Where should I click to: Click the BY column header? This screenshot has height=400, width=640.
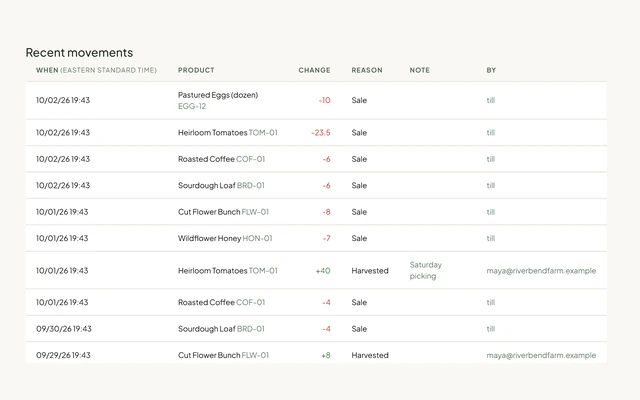491,70
